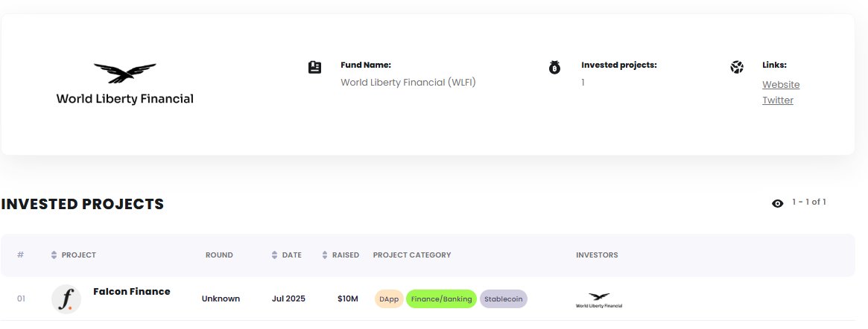868x329 pixels.
Task: Click row number 01
Action: pyautogui.click(x=21, y=298)
